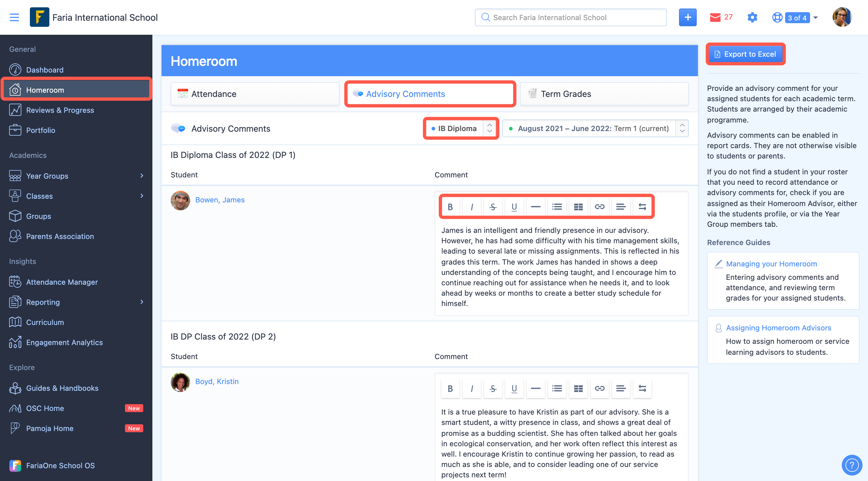Insert horizontal rule in James Bowen's comment
Image resolution: width=868 pixels, height=481 pixels.
tap(535, 207)
